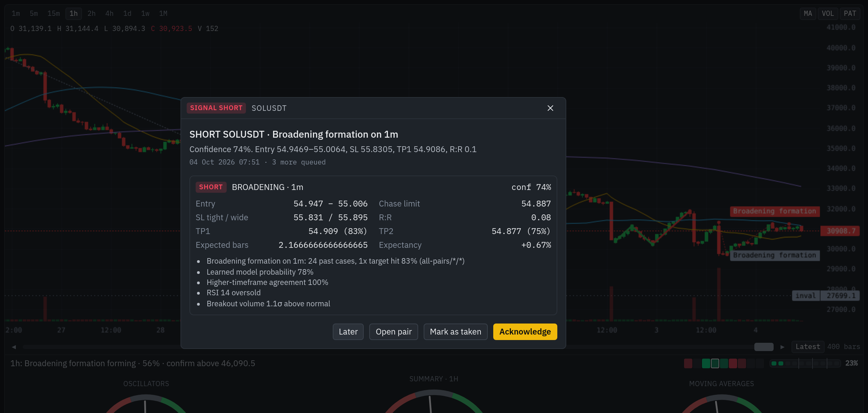This screenshot has width=868, height=413.
Task: Select the 1m timeframe tab
Action: [x=16, y=13]
